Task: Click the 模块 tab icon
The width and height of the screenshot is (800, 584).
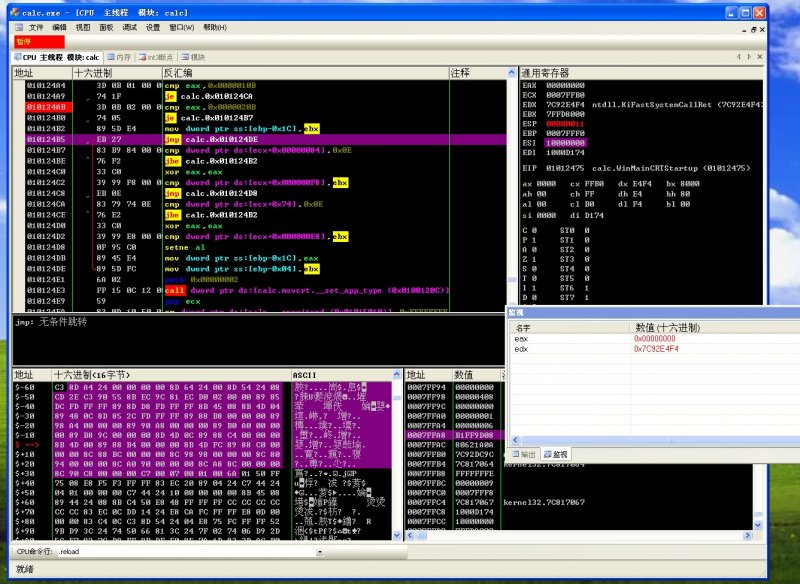Action: [x=185, y=57]
